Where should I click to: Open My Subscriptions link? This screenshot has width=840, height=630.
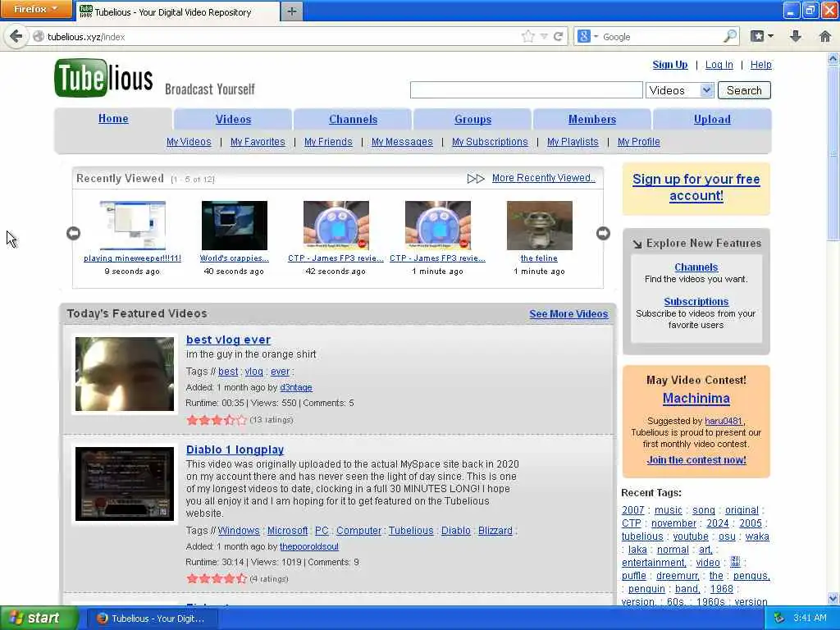click(490, 142)
